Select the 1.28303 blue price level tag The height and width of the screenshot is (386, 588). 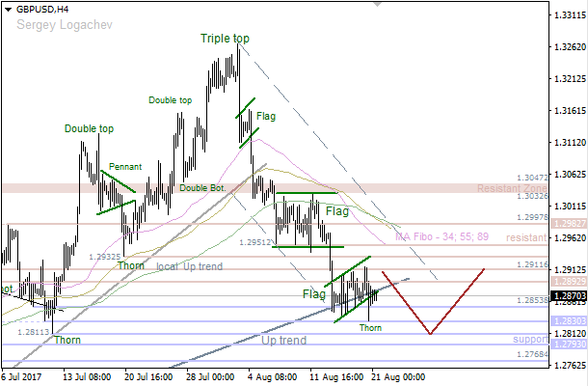pyautogui.click(x=568, y=320)
